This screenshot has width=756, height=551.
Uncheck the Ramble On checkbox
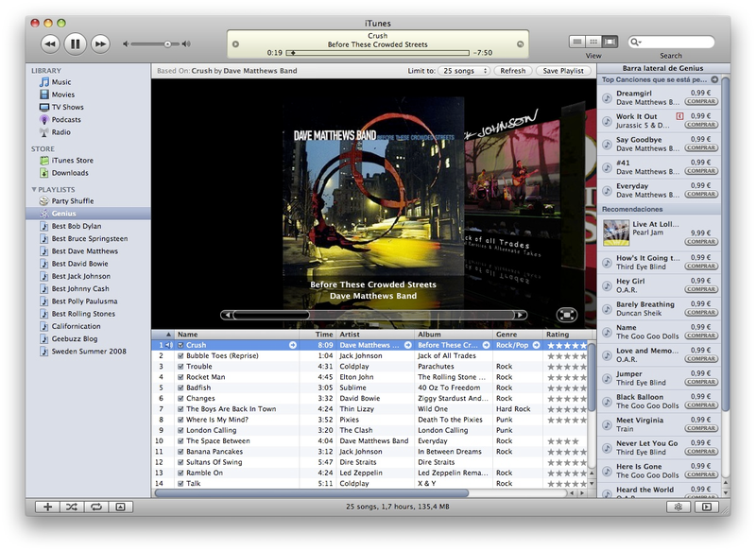[180, 473]
